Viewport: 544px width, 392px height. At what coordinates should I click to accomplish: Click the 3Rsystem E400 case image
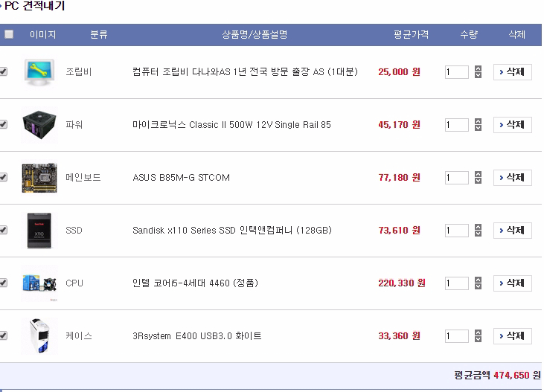pyautogui.click(x=39, y=336)
